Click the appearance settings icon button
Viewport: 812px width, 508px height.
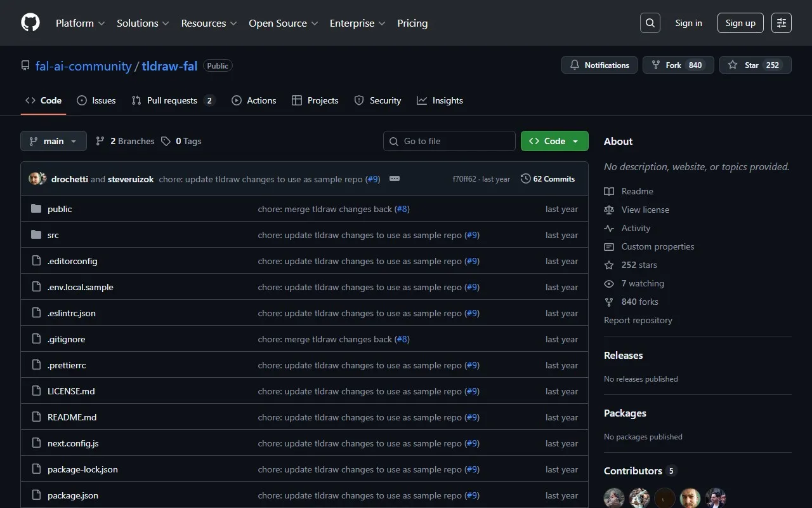pos(782,23)
